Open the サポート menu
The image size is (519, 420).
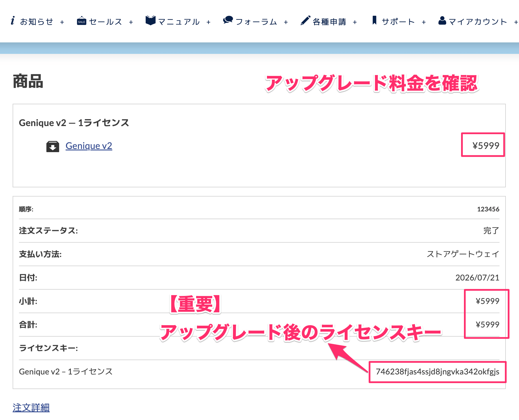point(398,22)
